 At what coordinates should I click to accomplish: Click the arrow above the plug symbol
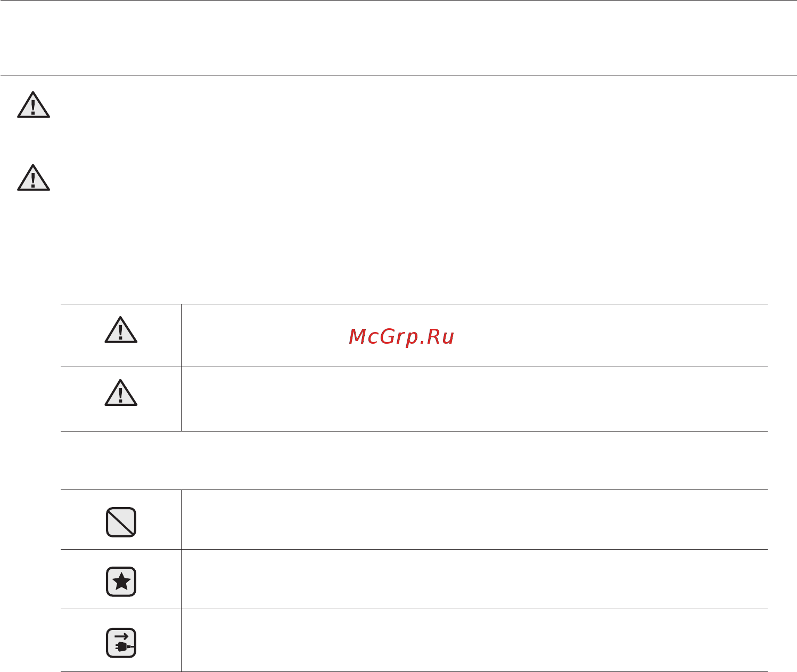point(121,636)
